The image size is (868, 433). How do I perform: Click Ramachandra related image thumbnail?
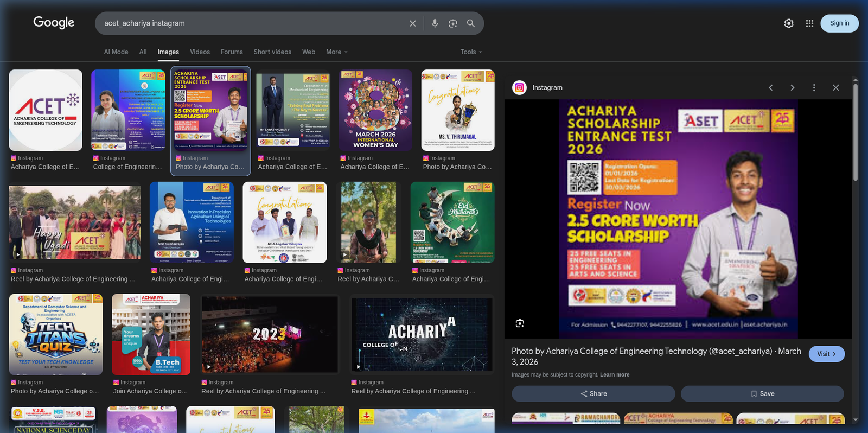coord(566,419)
